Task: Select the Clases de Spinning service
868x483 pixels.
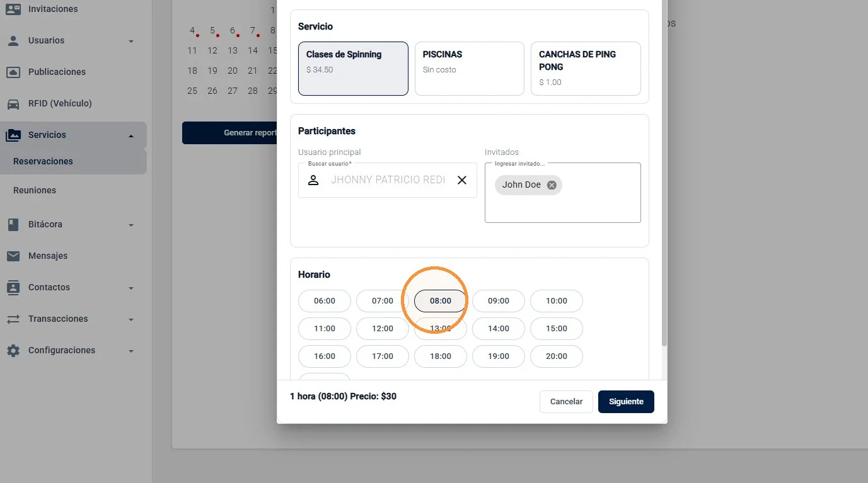Action: (x=353, y=69)
